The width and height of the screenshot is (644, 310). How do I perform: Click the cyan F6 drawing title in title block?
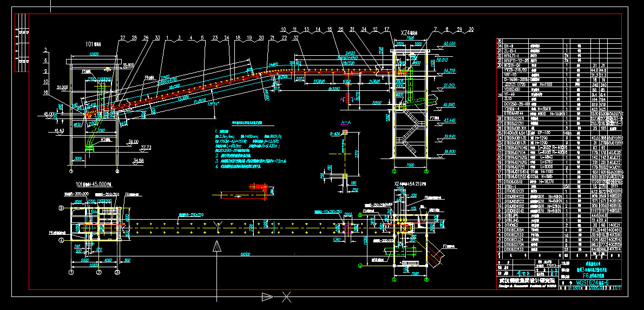594,275
